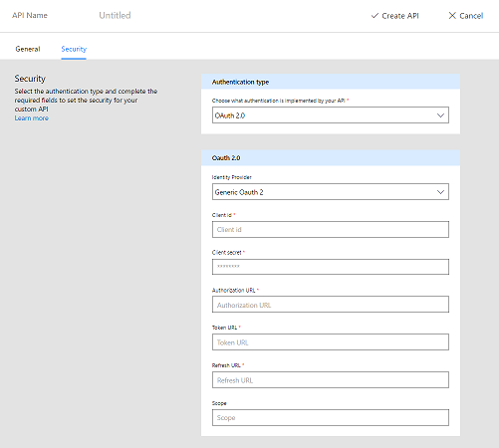Click the Authentication type section header
Screen dimensions: 499x448
pos(331,82)
